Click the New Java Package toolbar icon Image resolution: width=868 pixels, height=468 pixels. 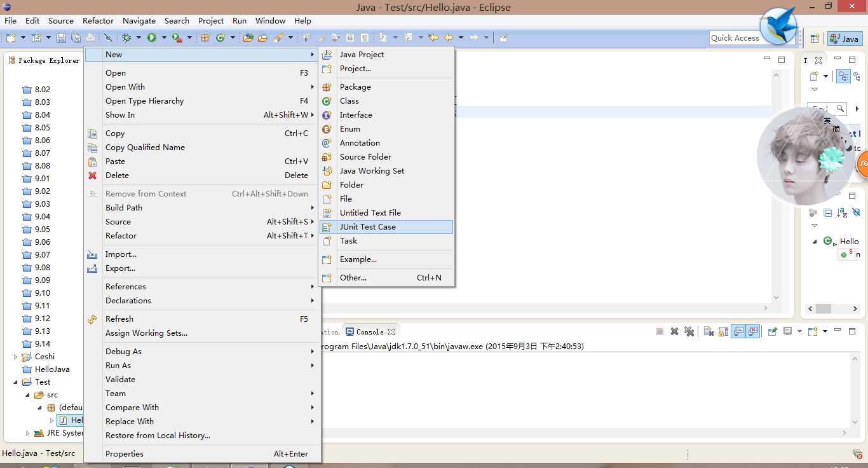[x=205, y=38]
